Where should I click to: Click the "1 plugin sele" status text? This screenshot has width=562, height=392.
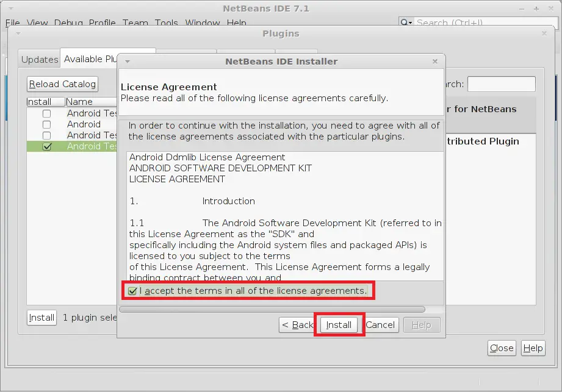click(90, 318)
